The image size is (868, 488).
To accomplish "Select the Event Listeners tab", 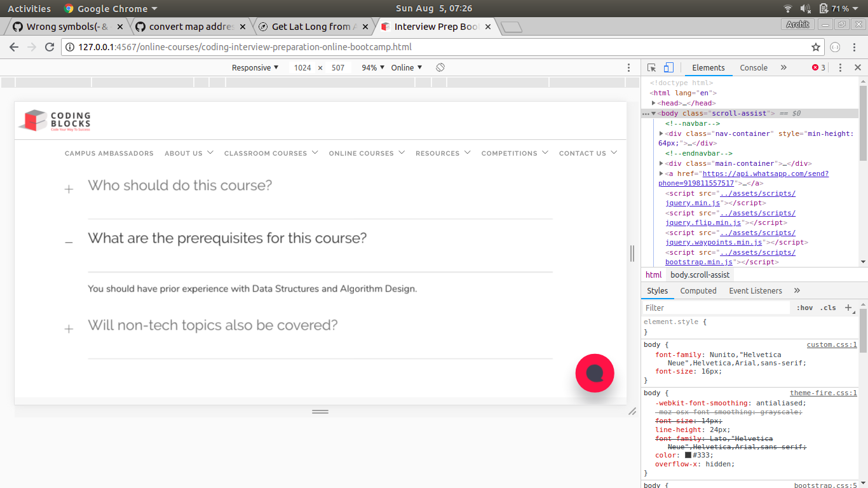I will 756,290.
